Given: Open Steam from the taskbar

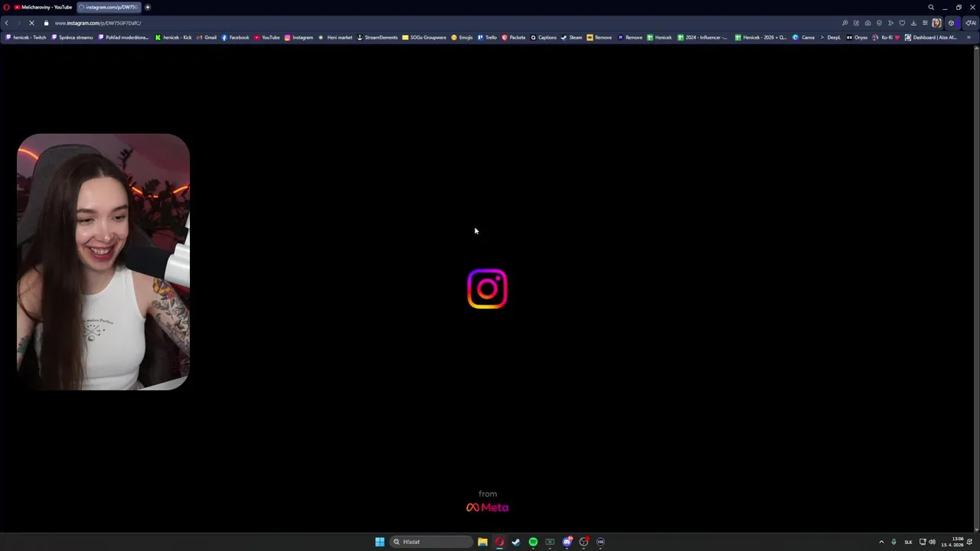Looking at the screenshot, I should click(x=516, y=542).
